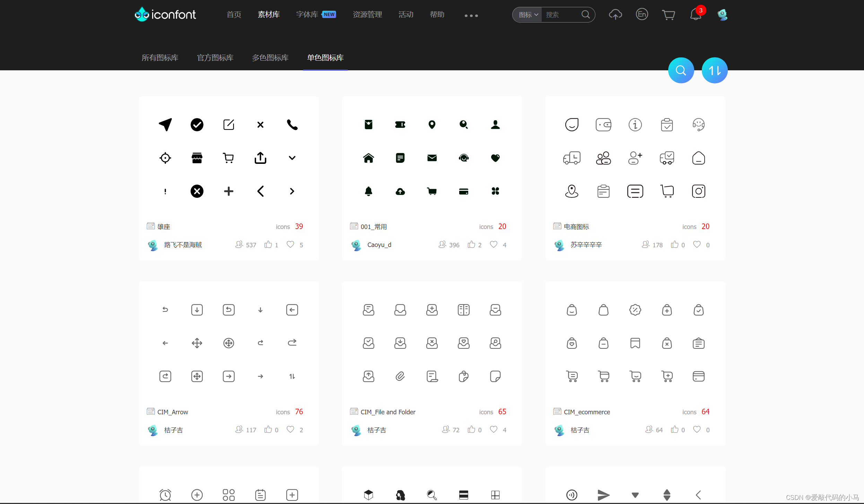Click the round blue search button

click(x=681, y=70)
